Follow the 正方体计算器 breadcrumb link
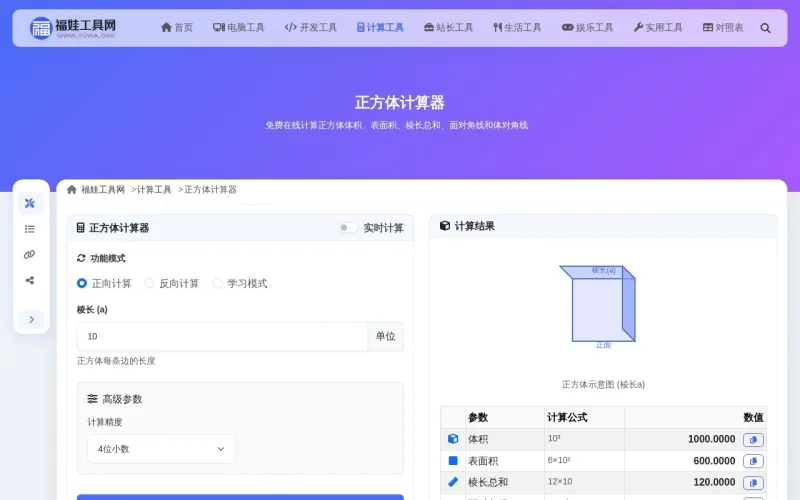 [210, 190]
